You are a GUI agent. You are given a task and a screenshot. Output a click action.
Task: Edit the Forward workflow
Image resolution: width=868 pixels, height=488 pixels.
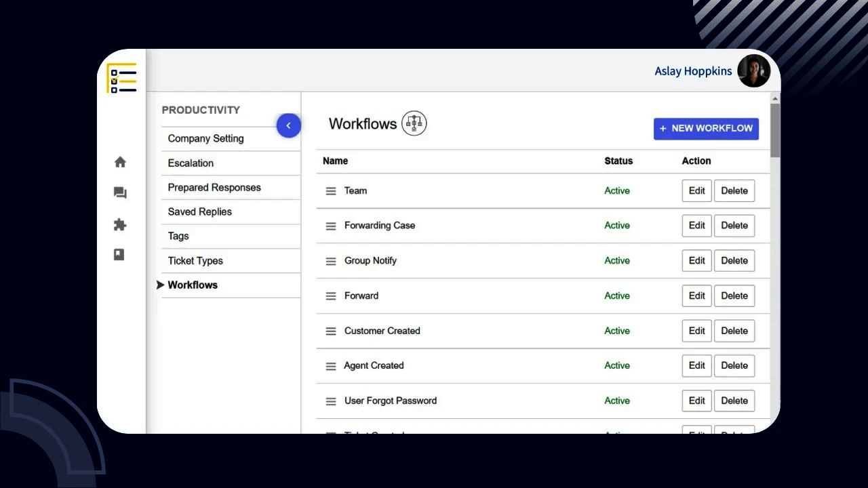click(x=696, y=296)
